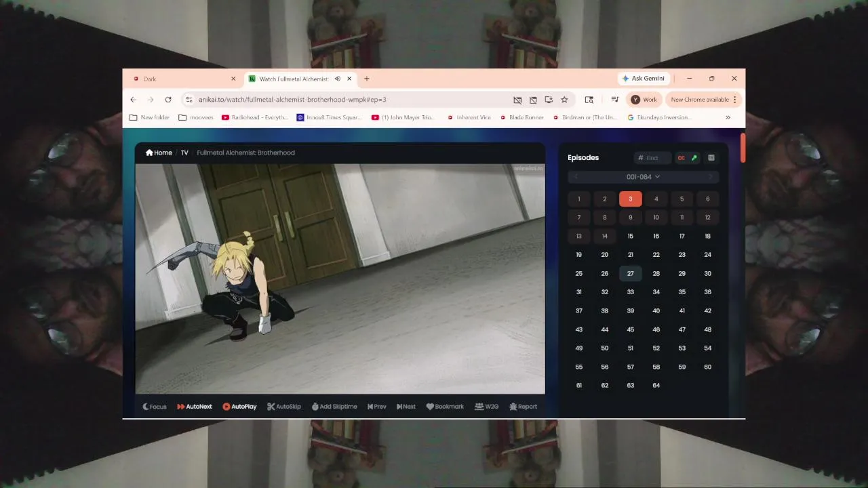Open the Inherent Vice bookmark

click(469, 117)
